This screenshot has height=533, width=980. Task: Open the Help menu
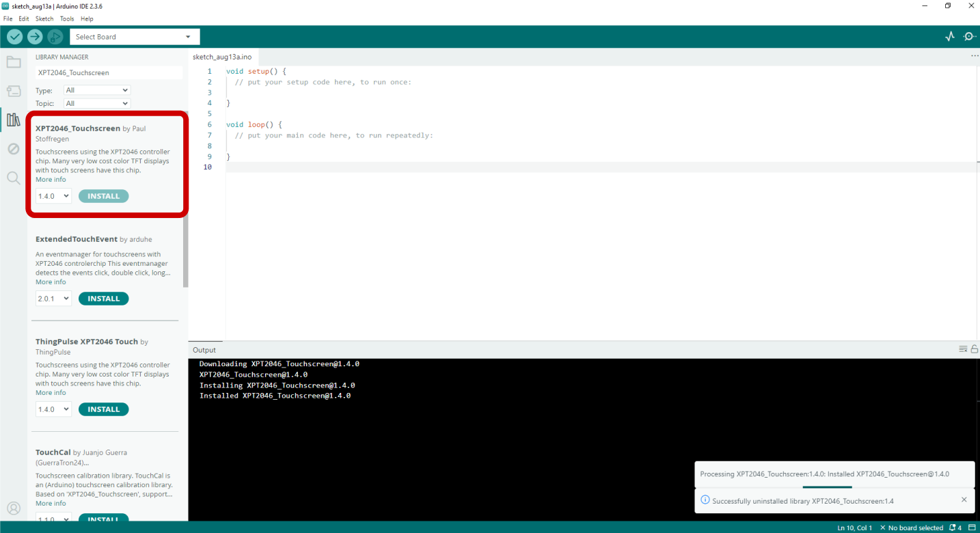(x=87, y=18)
